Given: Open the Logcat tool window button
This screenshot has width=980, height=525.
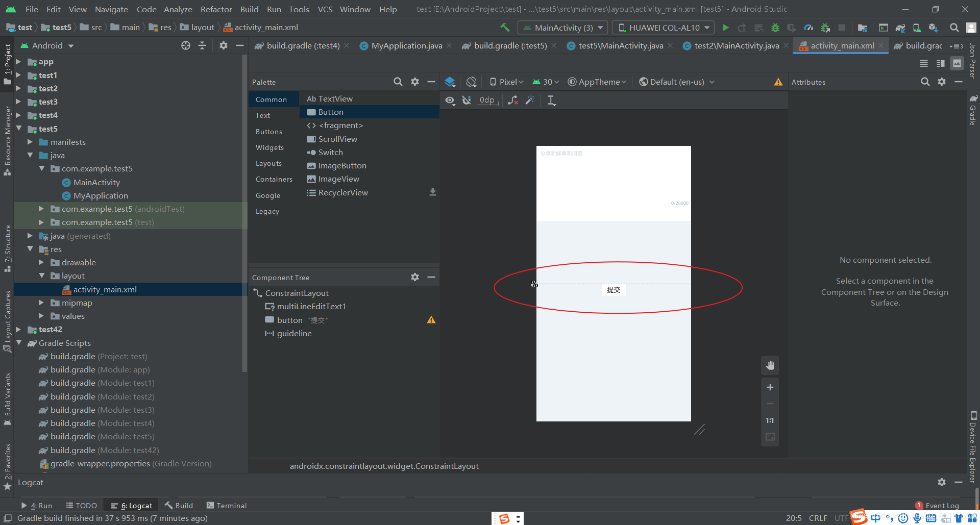Looking at the screenshot, I should point(132,506).
